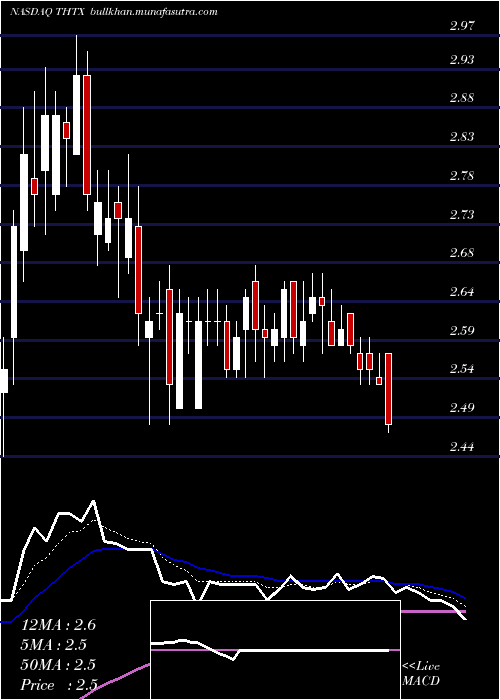Click the 2.68 price axis label

[462, 253]
